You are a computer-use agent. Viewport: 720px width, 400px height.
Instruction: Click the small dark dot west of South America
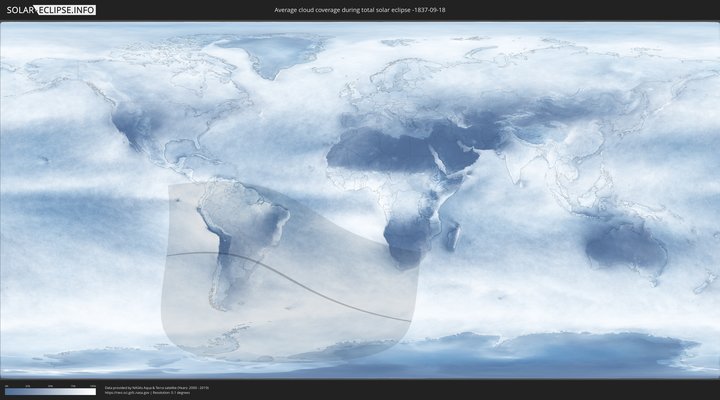[x=179, y=202]
